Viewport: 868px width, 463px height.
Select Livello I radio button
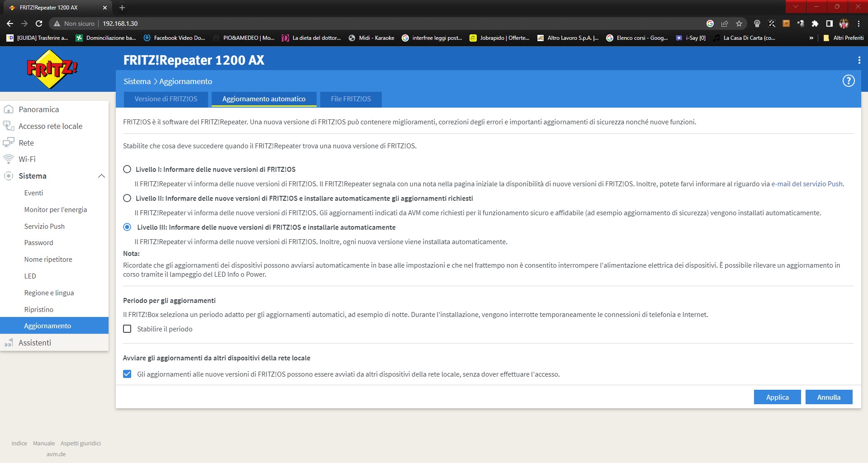pyautogui.click(x=127, y=169)
